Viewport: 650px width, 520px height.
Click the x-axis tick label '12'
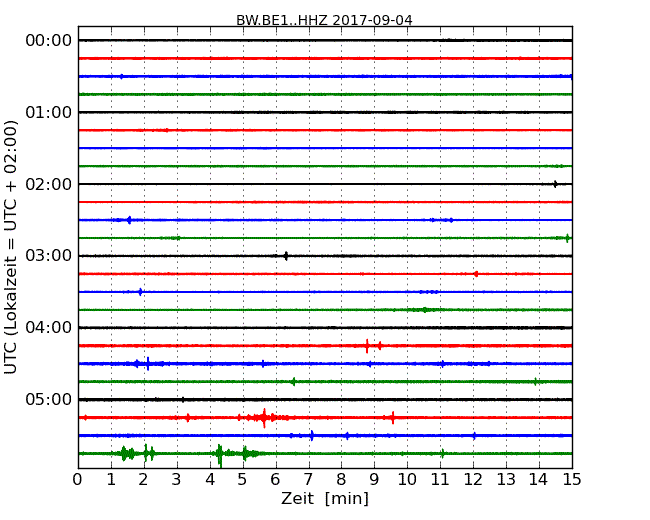(x=473, y=479)
